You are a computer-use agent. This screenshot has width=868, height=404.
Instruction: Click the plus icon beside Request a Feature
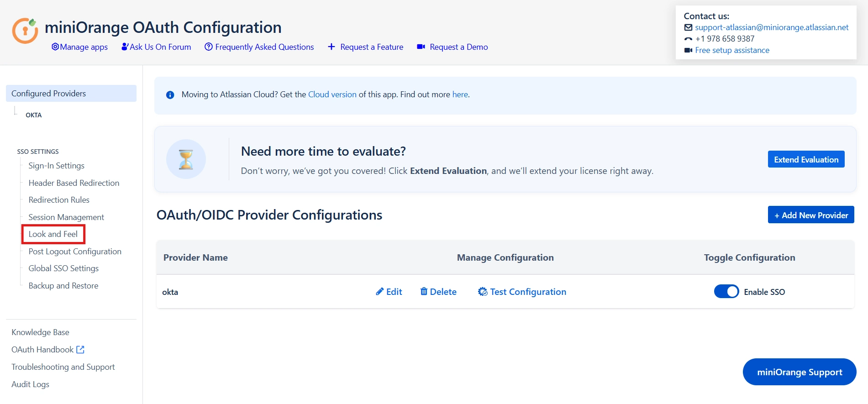[331, 47]
